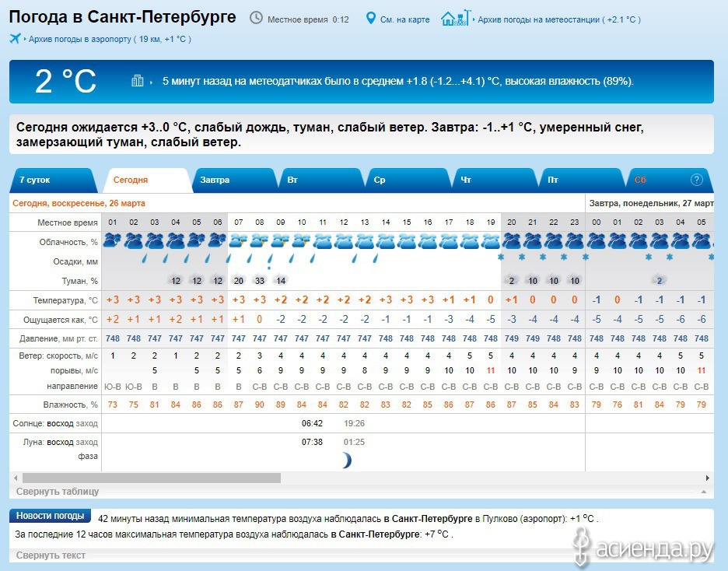Image resolution: width=728 pixels, height=571 pixels.
Task: Click Местное время 0:12 text
Action: point(308,20)
